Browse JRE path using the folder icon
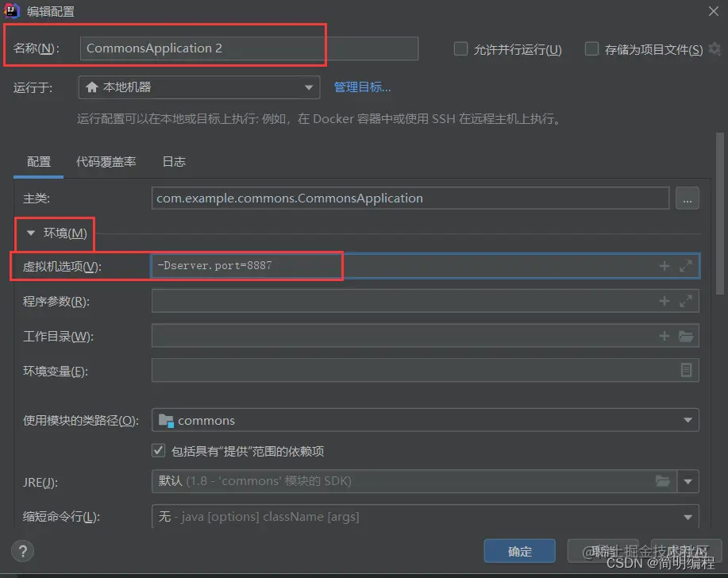The height and width of the screenshot is (578, 728). point(663,481)
